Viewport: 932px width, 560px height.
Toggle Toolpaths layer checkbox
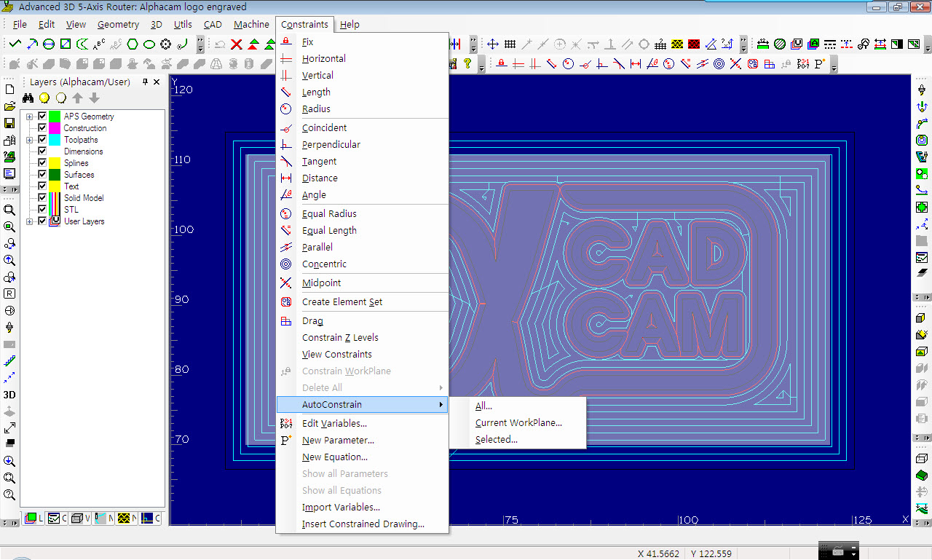(x=42, y=140)
